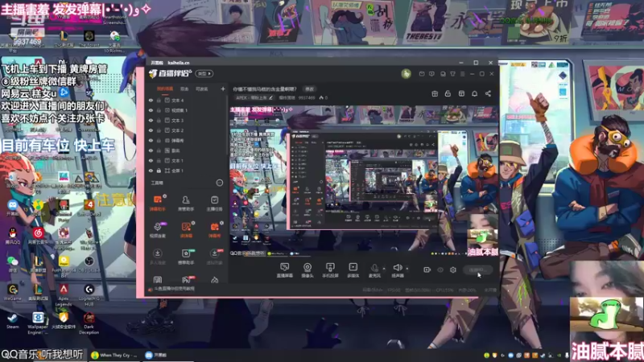This screenshot has height=362, width=644.
Task: Unlock the 全屏 1 layer with its padlock
Action: pos(159,171)
